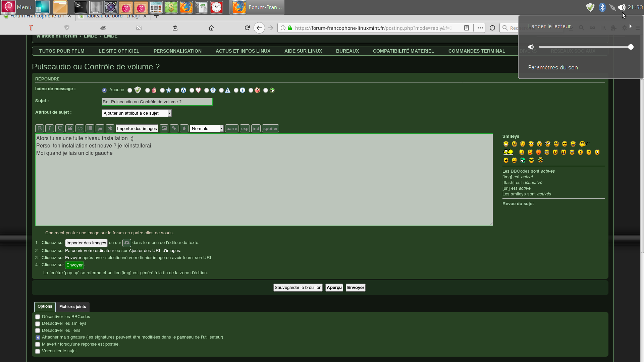Click the volume slider track
The height and width of the screenshot is (362, 644).
click(584, 47)
